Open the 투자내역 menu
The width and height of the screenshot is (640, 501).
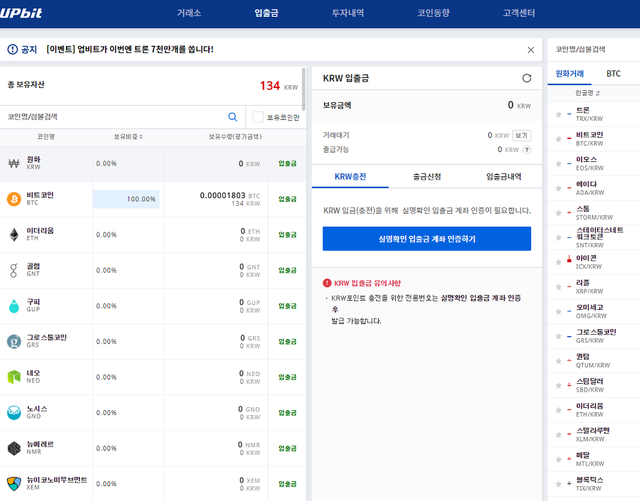(348, 13)
